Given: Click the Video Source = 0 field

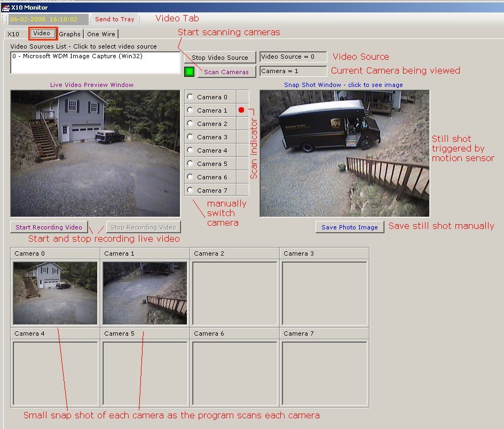Looking at the screenshot, I should click(x=293, y=57).
